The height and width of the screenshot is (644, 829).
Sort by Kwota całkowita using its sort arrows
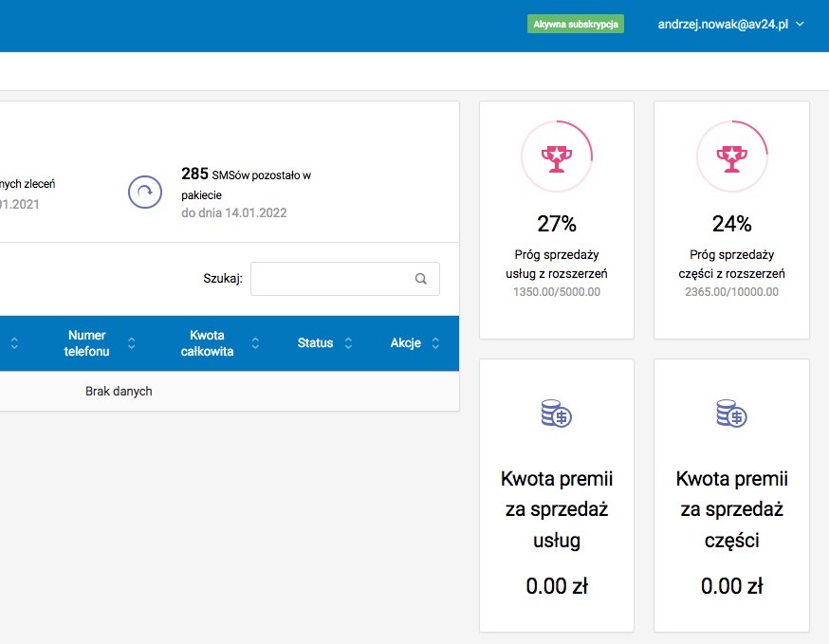(256, 343)
